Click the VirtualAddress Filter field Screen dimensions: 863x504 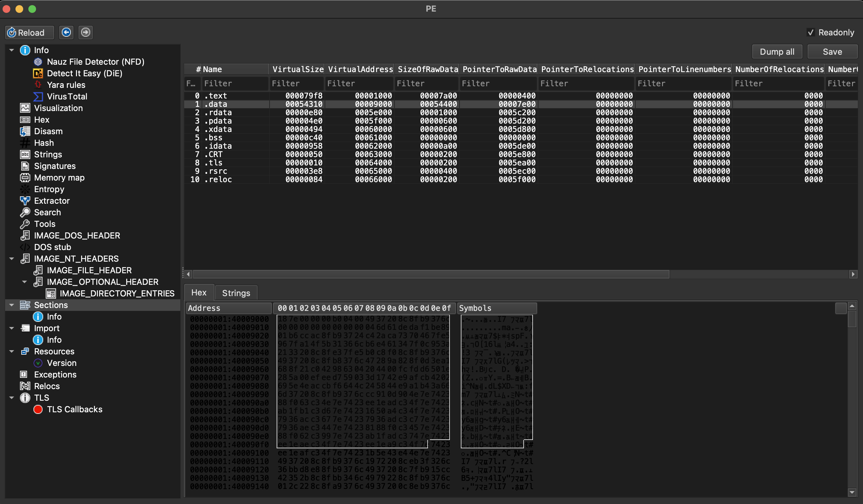point(359,83)
